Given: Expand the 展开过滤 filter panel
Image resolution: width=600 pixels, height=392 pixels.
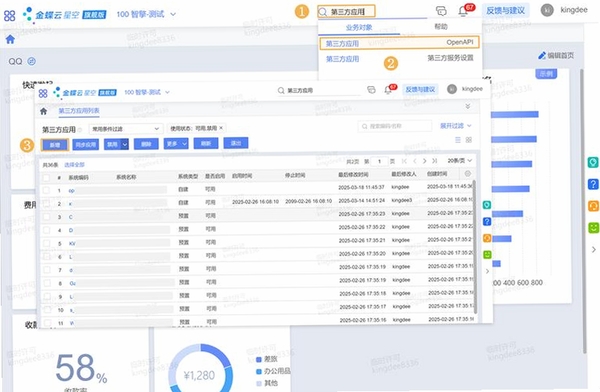Looking at the screenshot, I should 455,126.
